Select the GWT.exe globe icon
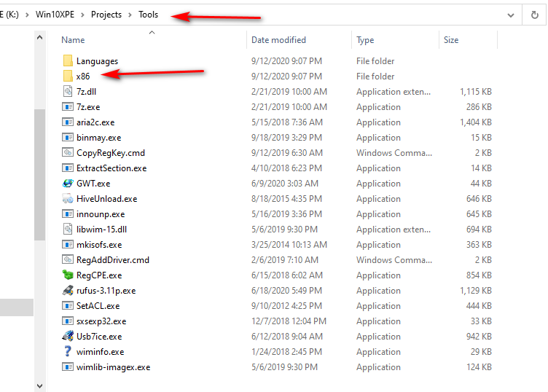This screenshot has width=548, height=392. coord(68,184)
